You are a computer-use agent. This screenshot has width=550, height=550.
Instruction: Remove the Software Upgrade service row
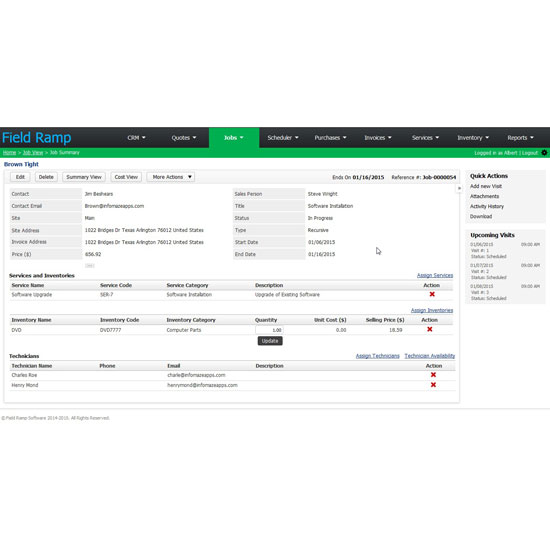[x=432, y=294]
